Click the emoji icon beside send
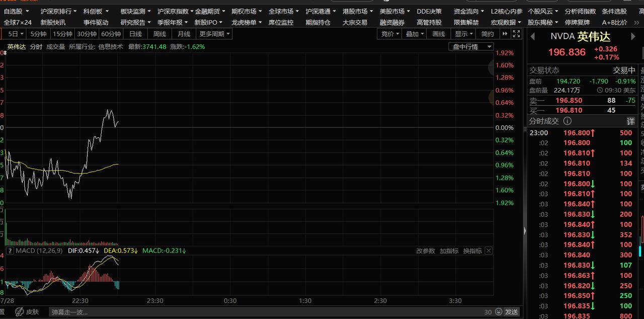This screenshot has height=319, width=644. 498,312
